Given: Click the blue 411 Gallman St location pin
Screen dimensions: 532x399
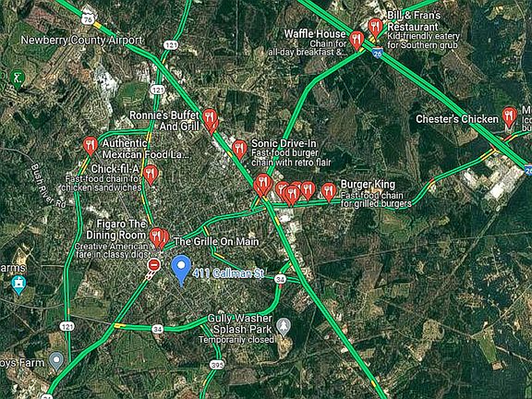Looking at the screenshot, I should pos(181,270).
